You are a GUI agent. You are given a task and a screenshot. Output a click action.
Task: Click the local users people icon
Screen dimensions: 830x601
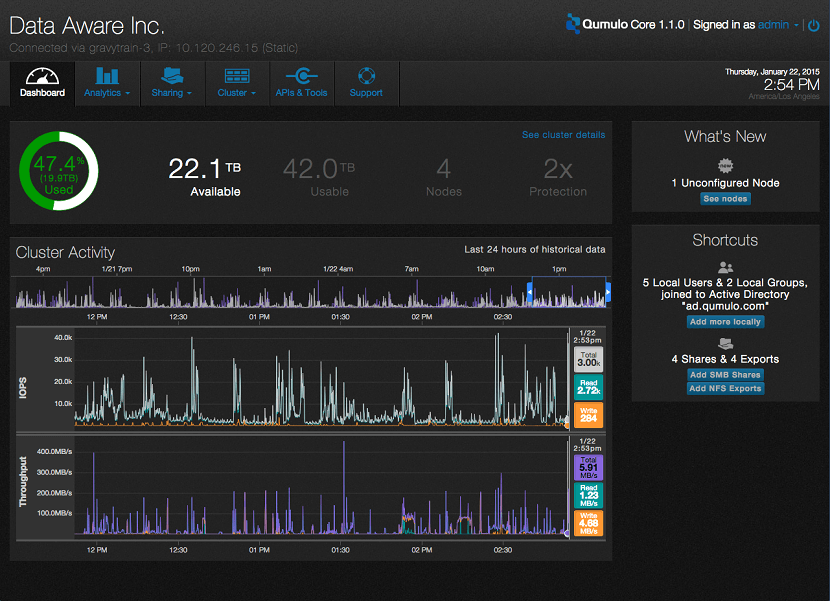[x=726, y=268]
